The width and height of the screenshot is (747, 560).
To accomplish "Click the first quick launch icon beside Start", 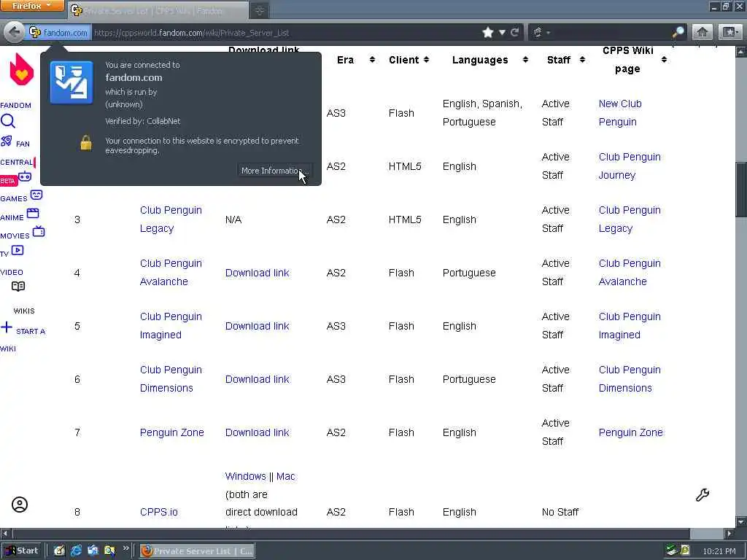I will point(58,551).
